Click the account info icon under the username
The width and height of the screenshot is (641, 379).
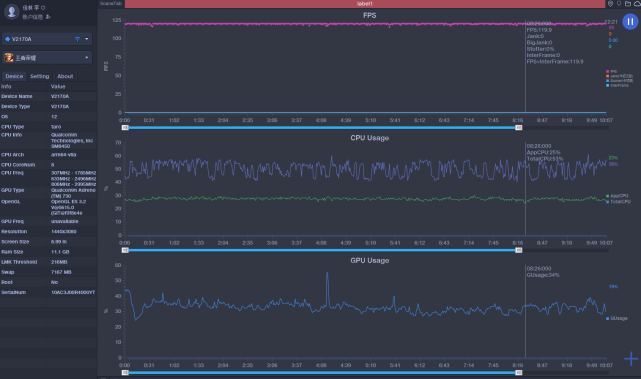(48, 17)
